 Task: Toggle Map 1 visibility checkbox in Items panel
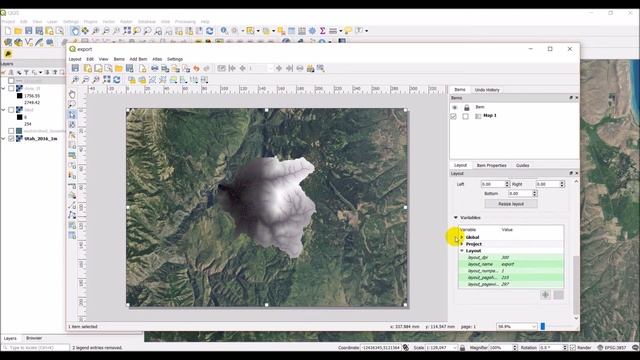[453, 116]
